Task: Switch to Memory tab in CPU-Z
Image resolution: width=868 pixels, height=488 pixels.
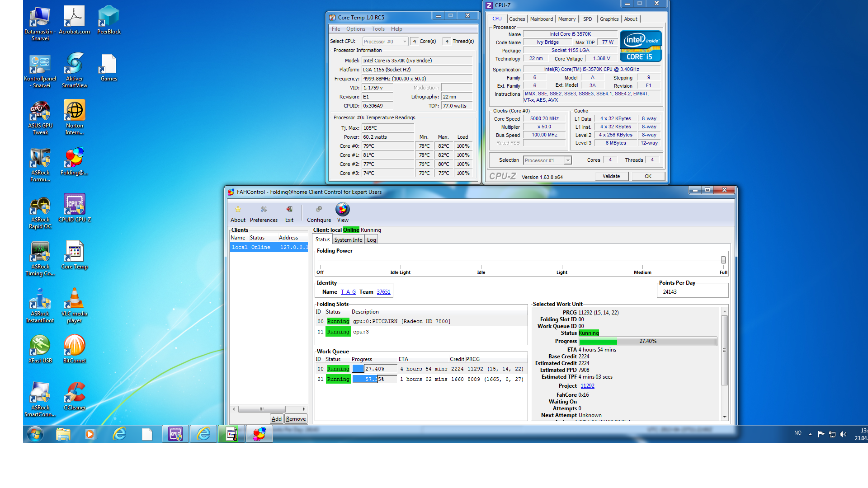Action: (567, 19)
